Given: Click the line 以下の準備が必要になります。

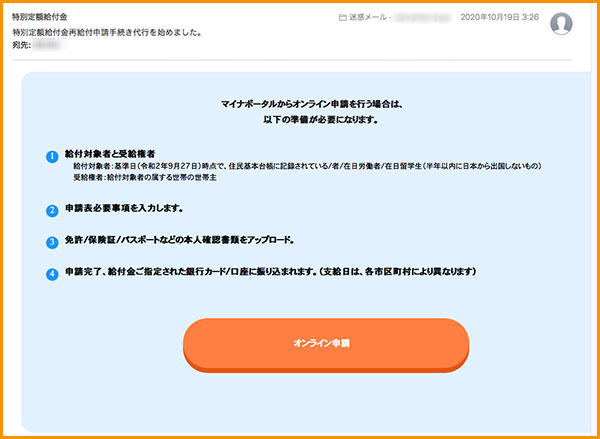Looking at the screenshot, I should (x=321, y=120).
